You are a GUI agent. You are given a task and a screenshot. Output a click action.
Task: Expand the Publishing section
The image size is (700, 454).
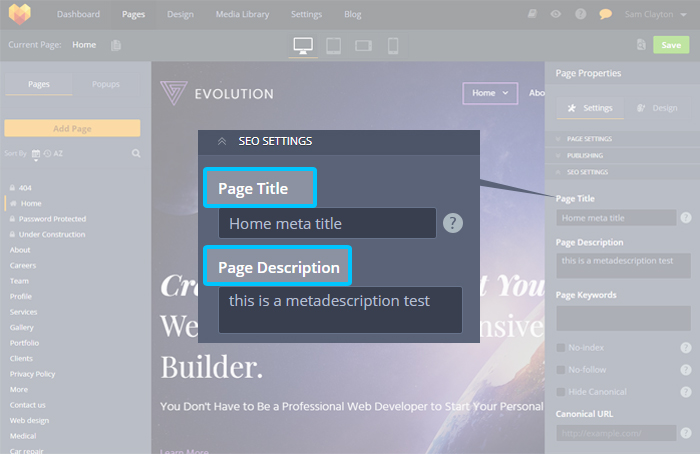tap(622, 155)
